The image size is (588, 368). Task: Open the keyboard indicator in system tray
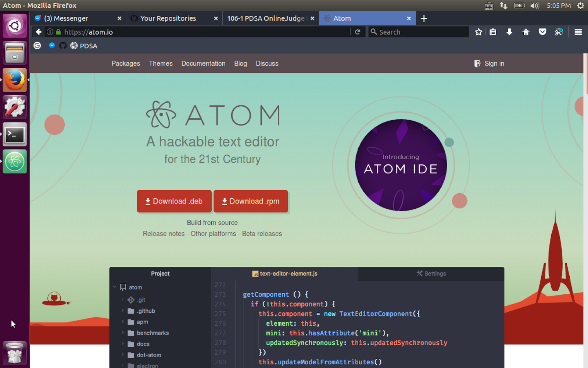click(489, 6)
